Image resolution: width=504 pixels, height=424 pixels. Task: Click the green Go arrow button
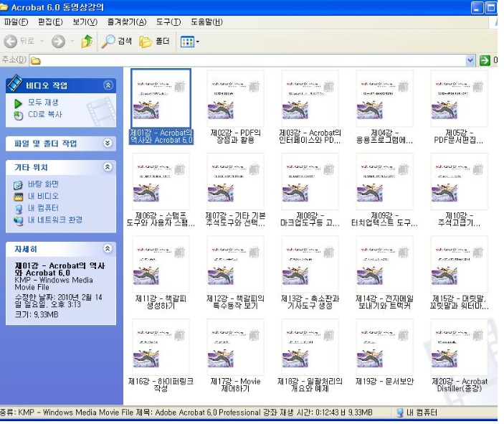pyautogui.click(x=485, y=60)
